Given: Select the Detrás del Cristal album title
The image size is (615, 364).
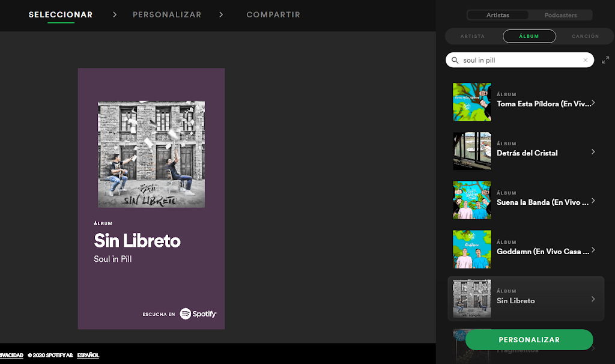Looking at the screenshot, I should pos(527,153).
